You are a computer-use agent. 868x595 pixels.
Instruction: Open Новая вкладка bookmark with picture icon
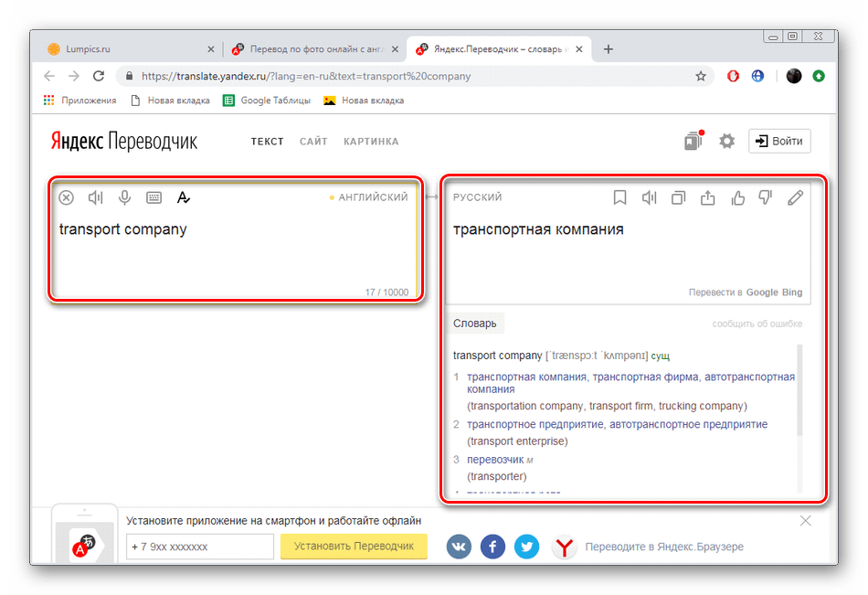pyautogui.click(x=364, y=101)
